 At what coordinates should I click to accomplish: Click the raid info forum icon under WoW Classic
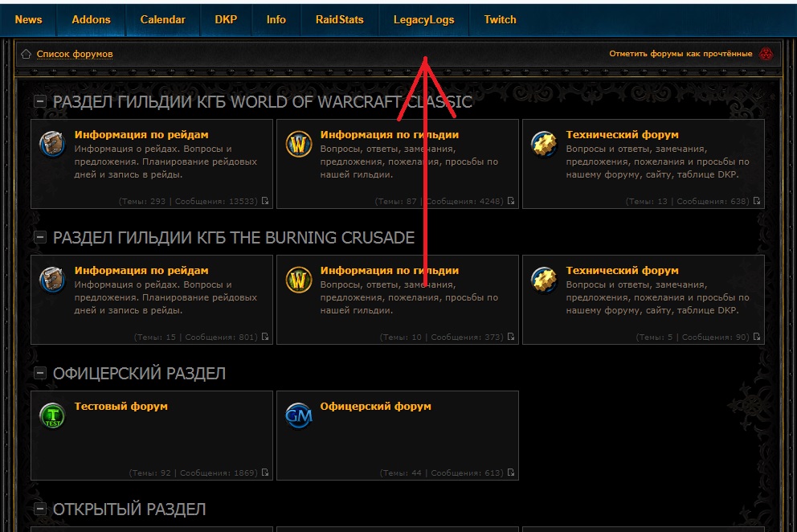point(52,145)
